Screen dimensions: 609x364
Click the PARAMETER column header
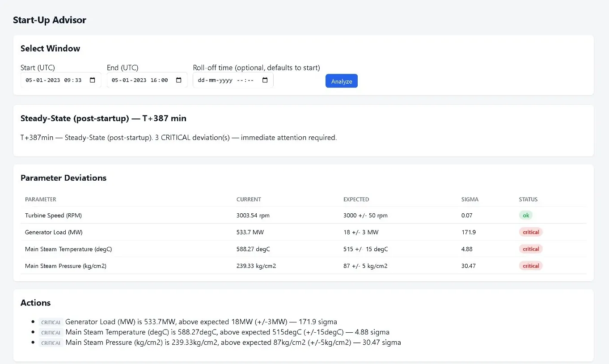click(x=41, y=199)
